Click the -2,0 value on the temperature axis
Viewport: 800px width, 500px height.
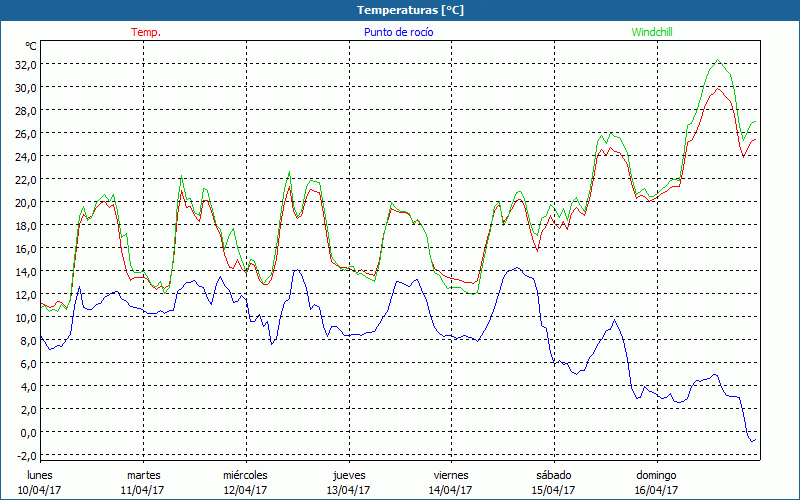pyautogui.click(x=25, y=455)
